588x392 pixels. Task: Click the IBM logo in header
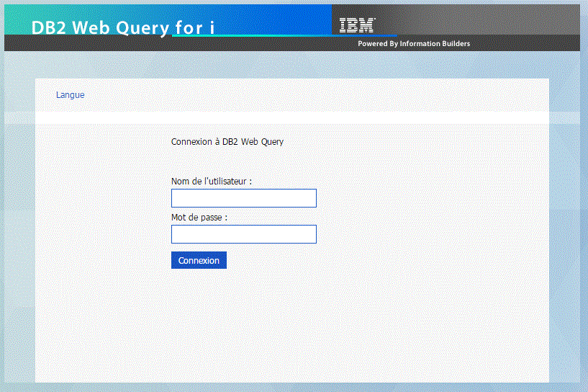point(357,25)
